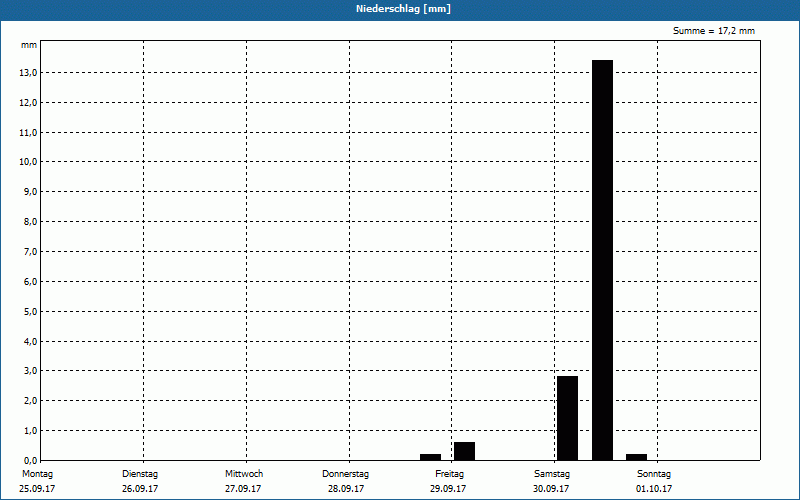This screenshot has height=500, width=800.
Task: Click the Donnerstag axis label
Action: point(345,474)
